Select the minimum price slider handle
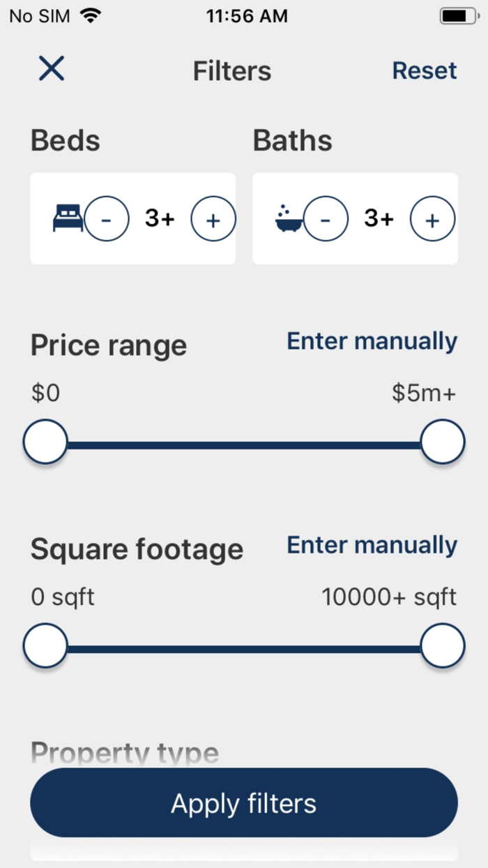The height and width of the screenshot is (868, 488). (45, 442)
